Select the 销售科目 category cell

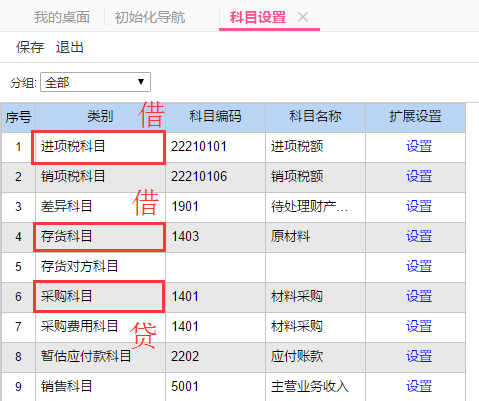100,387
